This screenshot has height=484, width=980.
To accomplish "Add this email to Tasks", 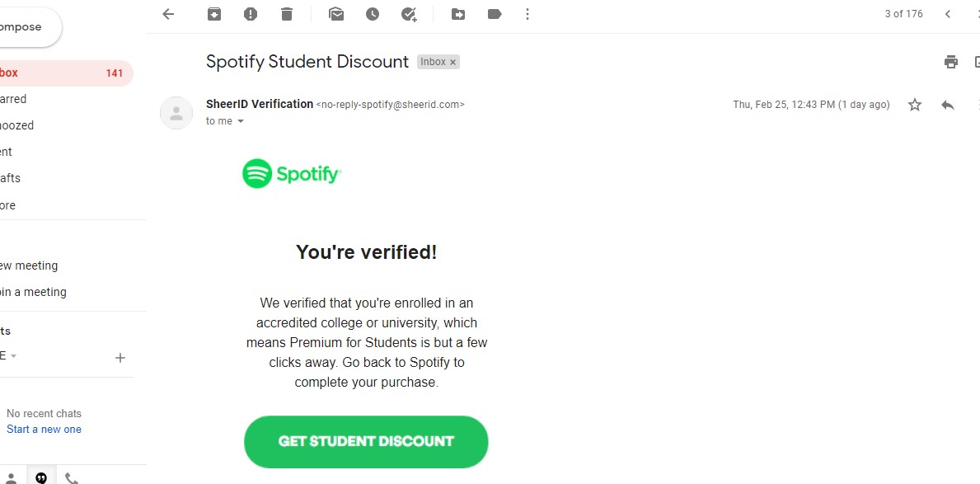I will (410, 14).
